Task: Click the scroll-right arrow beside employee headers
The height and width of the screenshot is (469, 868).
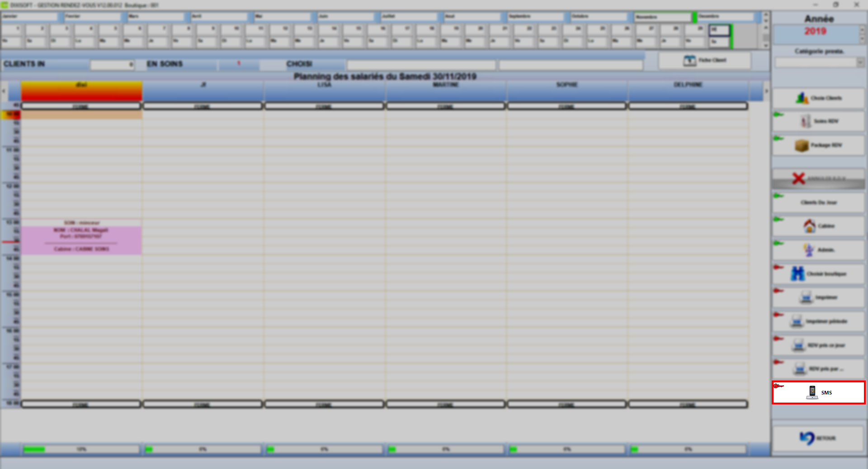Action: (x=766, y=91)
